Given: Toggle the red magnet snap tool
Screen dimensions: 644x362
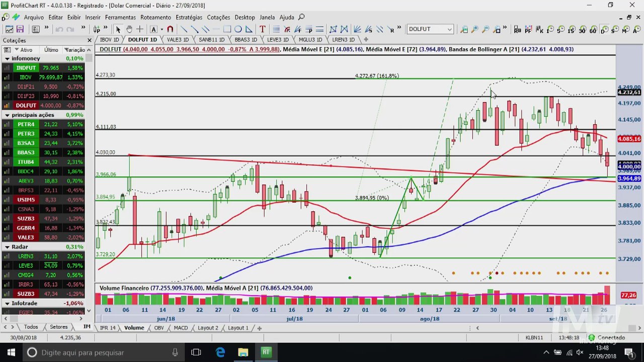Looking at the screenshot, I should click(x=170, y=29).
